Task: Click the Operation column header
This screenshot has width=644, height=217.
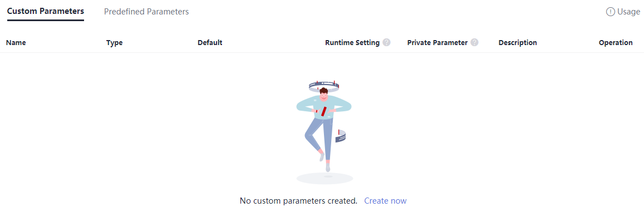Action: 616,43
